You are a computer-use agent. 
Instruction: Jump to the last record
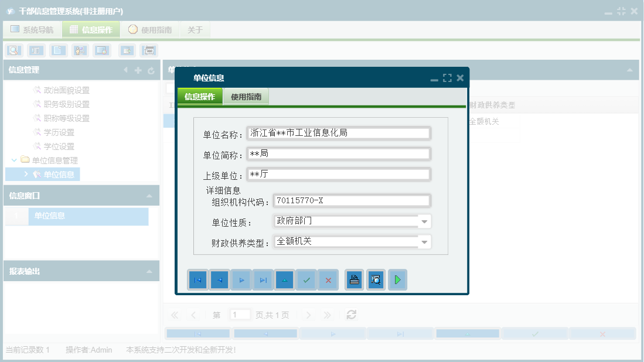[263, 280]
